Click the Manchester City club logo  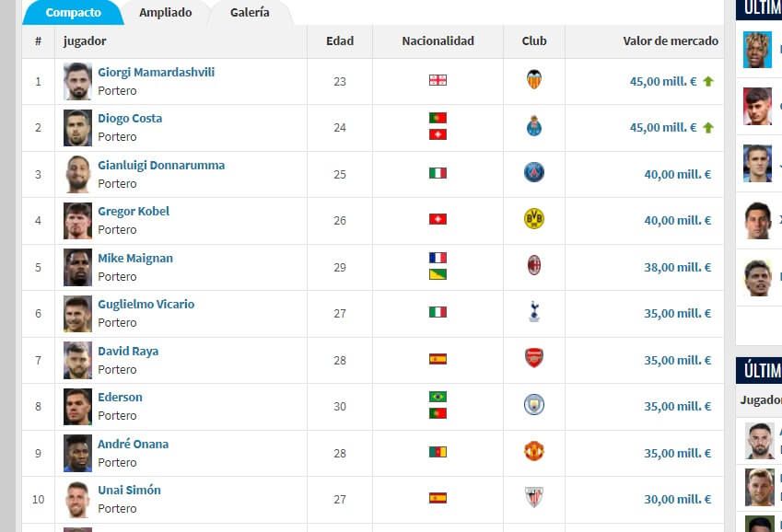click(x=534, y=406)
